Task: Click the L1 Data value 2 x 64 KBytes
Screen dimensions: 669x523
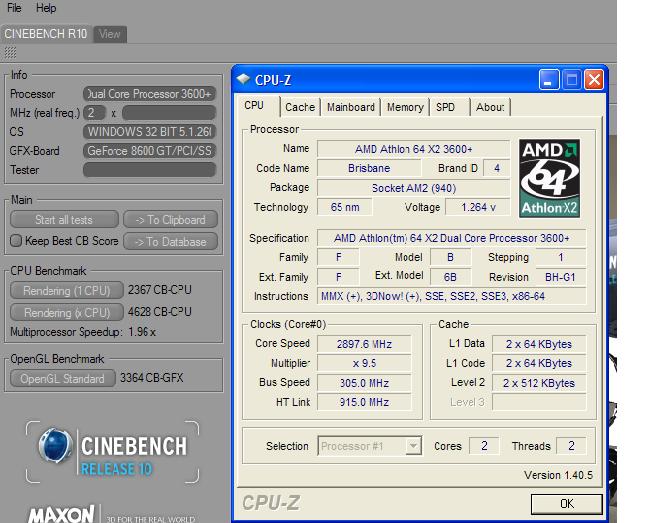Action: [x=539, y=344]
